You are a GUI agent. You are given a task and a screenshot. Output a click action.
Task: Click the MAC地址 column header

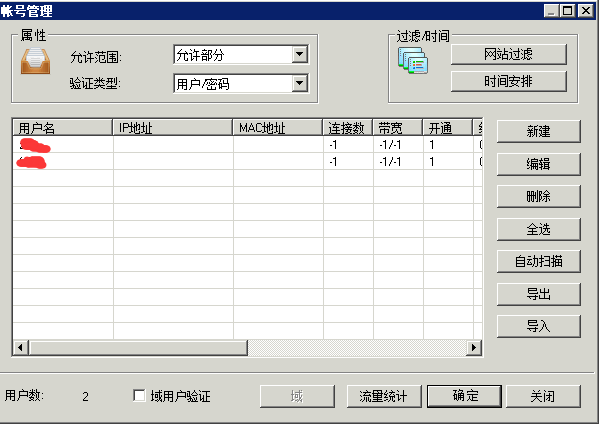278,128
